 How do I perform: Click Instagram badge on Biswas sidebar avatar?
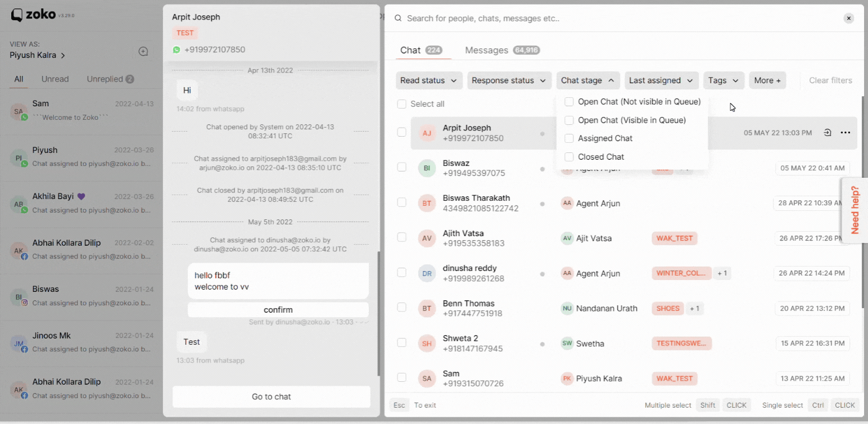click(x=24, y=303)
